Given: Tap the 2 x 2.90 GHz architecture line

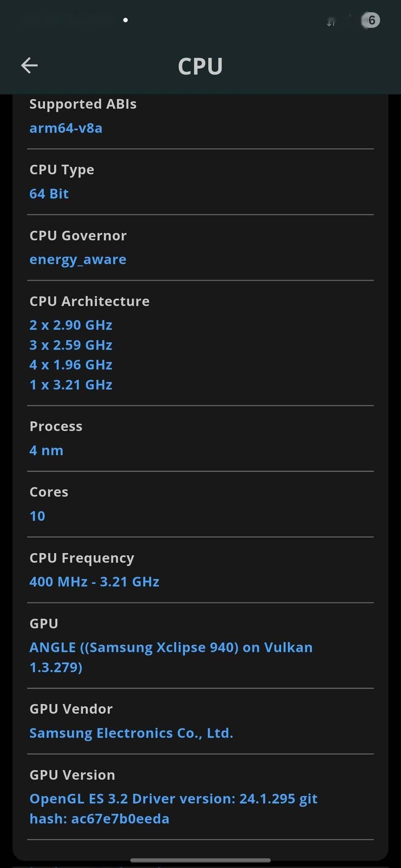Looking at the screenshot, I should click(x=71, y=325).
